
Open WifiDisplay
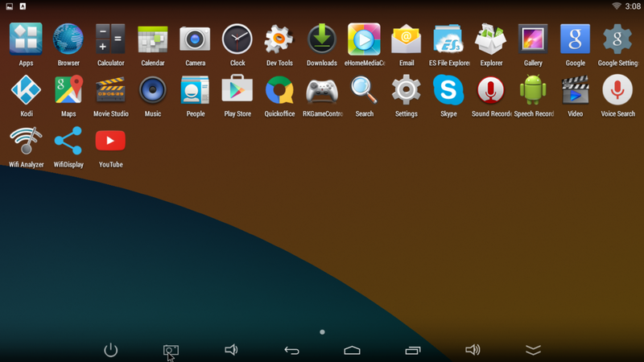[68, 140]
